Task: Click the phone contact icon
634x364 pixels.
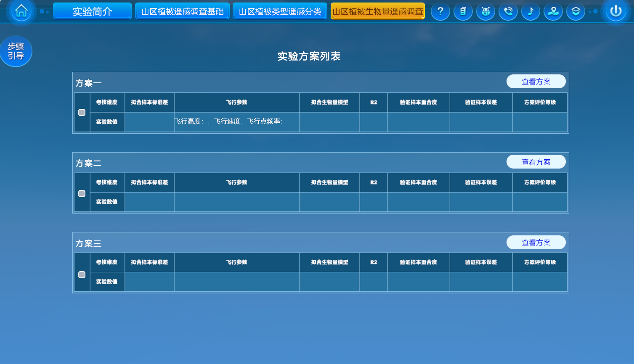Action: pos(508,11)
